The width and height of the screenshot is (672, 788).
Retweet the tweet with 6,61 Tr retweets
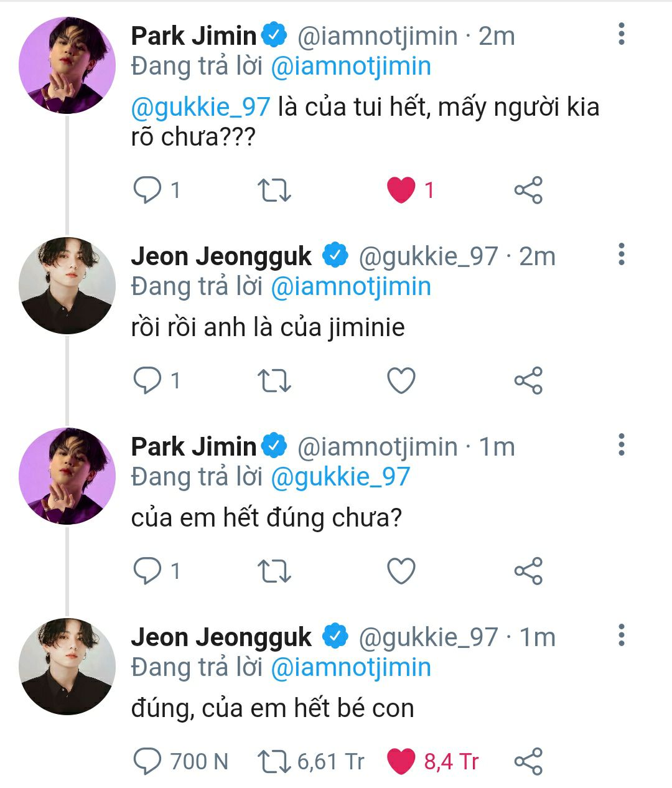(x=274, y=761)
